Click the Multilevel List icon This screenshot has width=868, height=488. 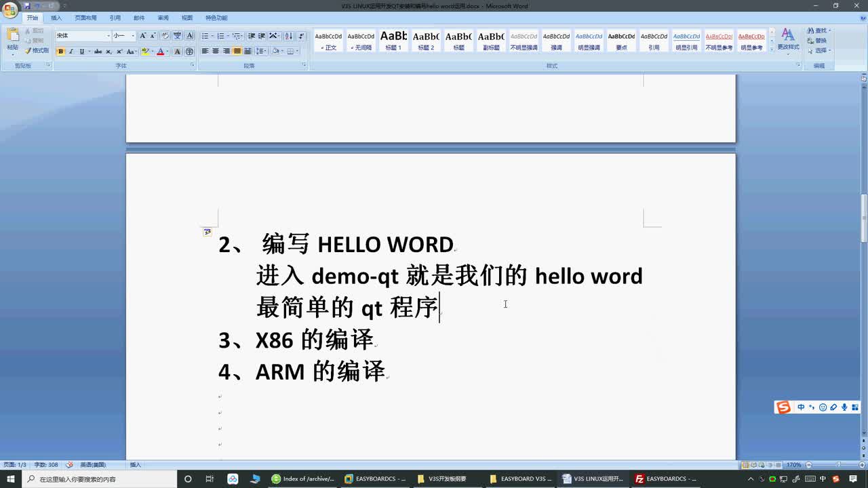(237, 36)
